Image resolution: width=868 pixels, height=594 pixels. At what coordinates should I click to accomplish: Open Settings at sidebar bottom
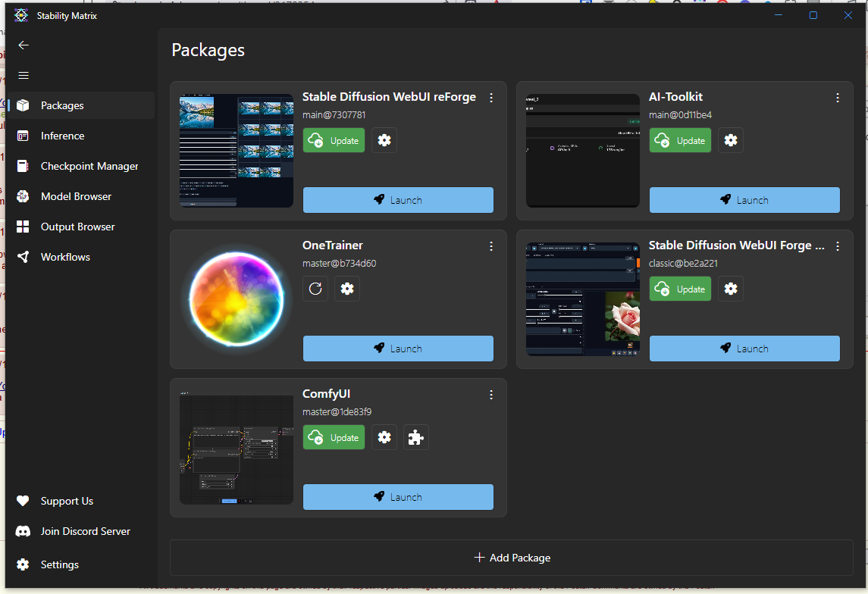coord(81,564)
